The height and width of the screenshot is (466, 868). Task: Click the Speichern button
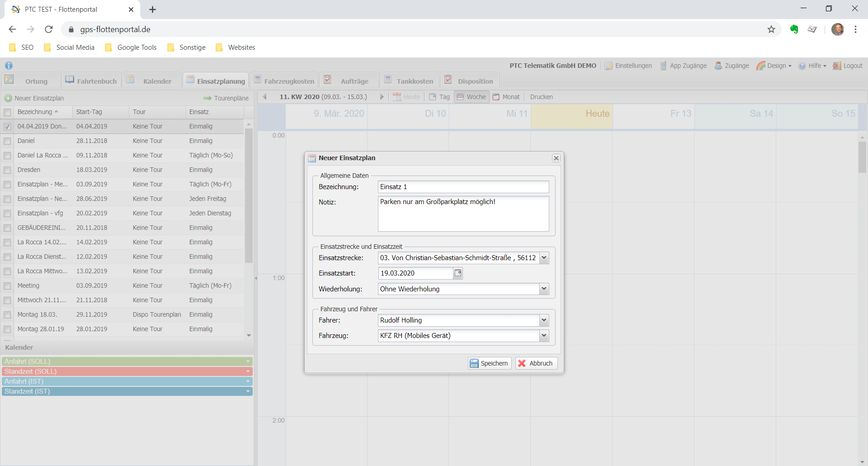489,363
